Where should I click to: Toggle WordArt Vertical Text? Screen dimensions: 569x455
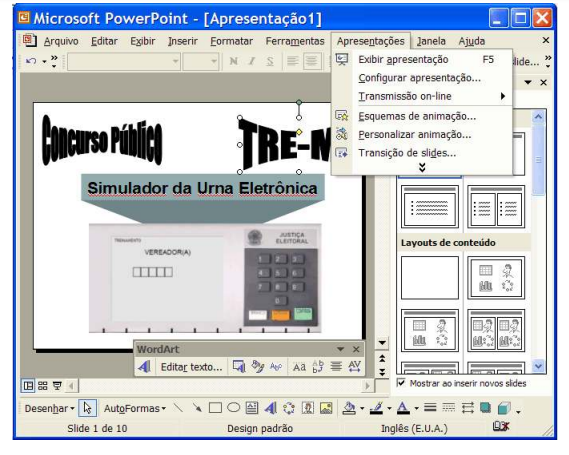coord(318,367)
